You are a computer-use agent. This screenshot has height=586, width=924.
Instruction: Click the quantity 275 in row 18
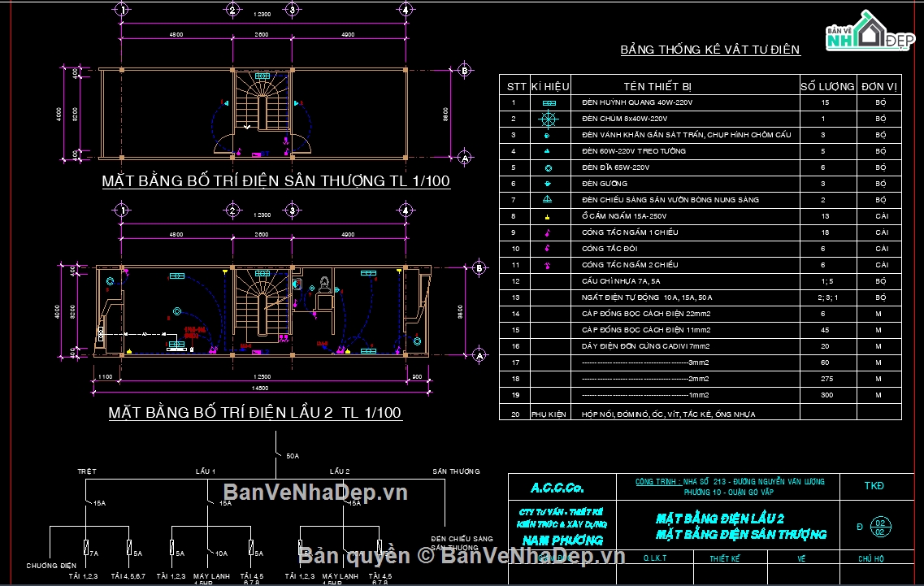(826, 379)
